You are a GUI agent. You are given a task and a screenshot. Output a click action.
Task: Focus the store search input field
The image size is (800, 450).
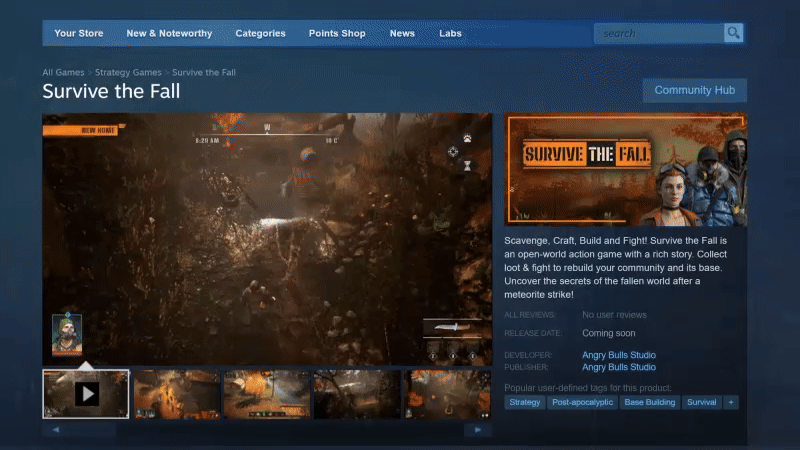658,33
